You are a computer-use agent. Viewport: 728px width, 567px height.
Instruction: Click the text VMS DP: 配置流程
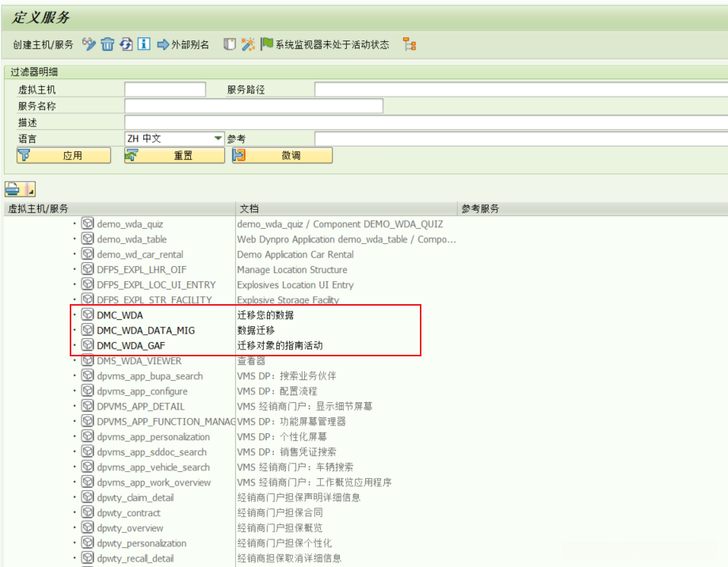(x=277, y=391)
